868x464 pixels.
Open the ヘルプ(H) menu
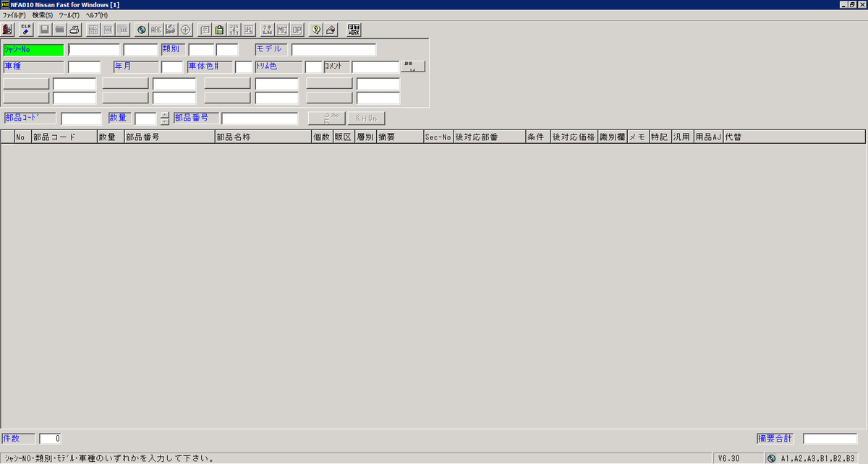pyautogui.click(x=97, y=15)
